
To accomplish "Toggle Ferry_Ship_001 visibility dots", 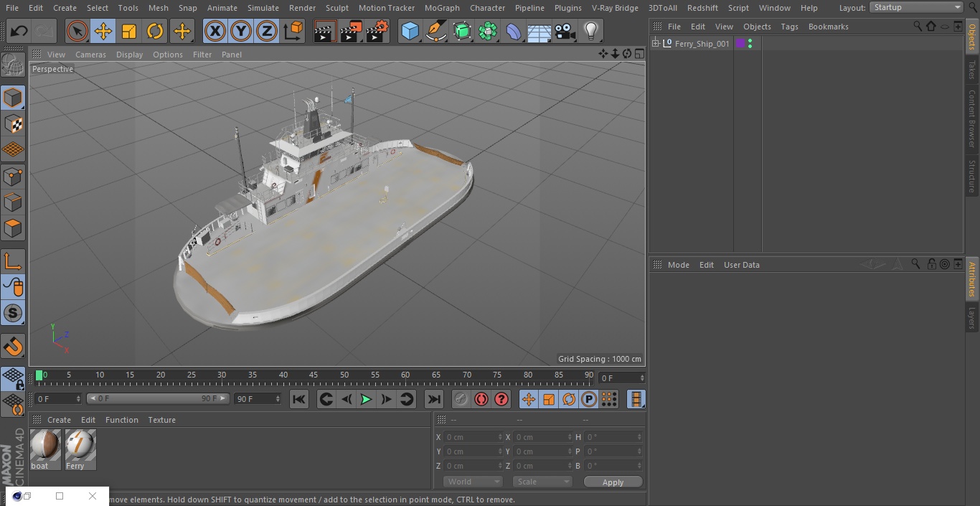I will coord(750,44).
